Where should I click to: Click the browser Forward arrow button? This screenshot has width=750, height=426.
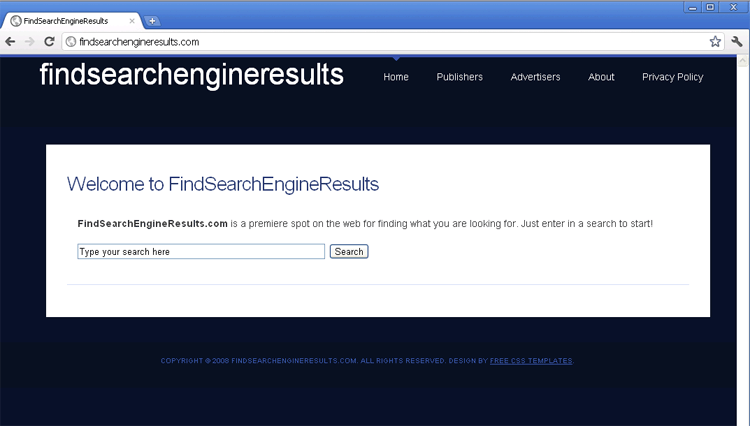point(30,41)
